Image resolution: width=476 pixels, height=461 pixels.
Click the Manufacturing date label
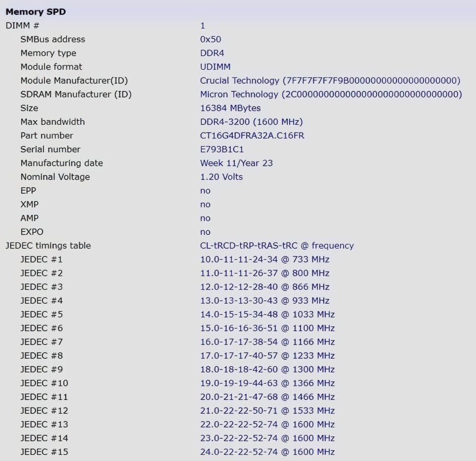[x=62, y=163]
